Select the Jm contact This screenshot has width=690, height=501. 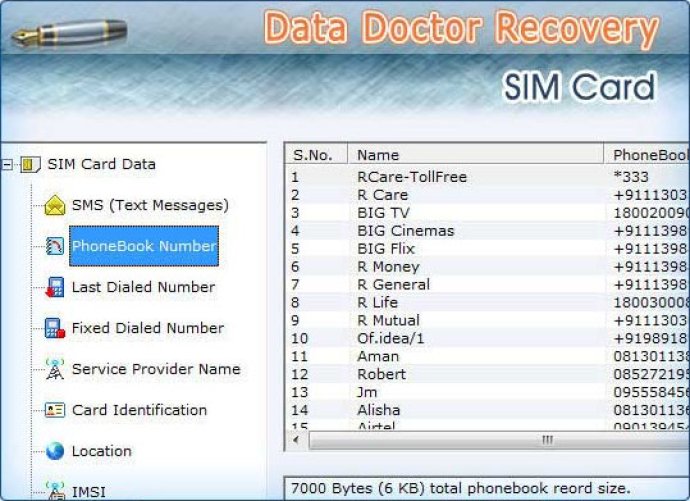click(488, 392)
